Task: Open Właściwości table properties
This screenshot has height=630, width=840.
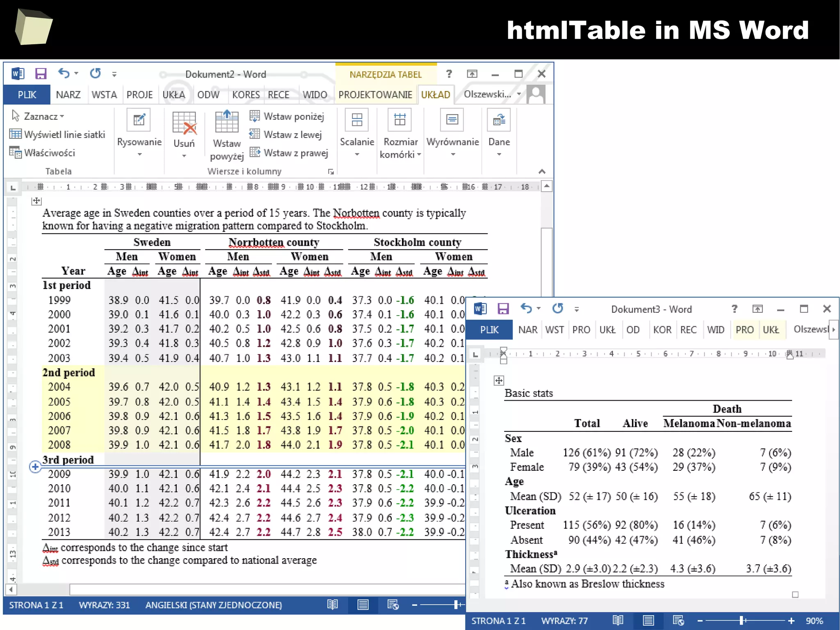Action: (42, 153)
